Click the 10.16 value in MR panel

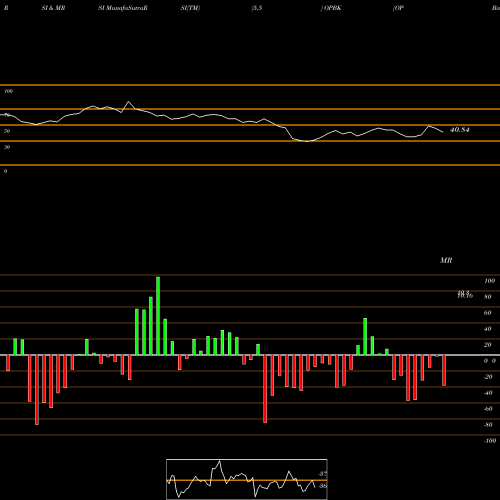click(465, 295)
